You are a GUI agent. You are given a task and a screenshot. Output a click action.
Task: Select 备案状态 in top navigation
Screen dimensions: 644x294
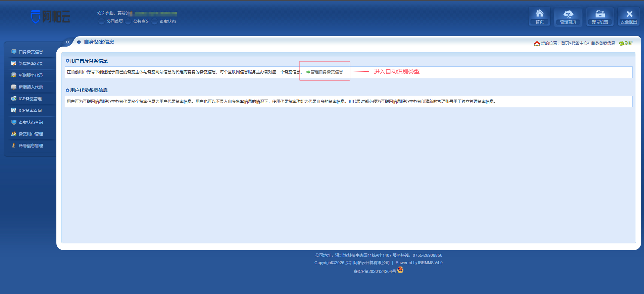[x=167, y=21]
